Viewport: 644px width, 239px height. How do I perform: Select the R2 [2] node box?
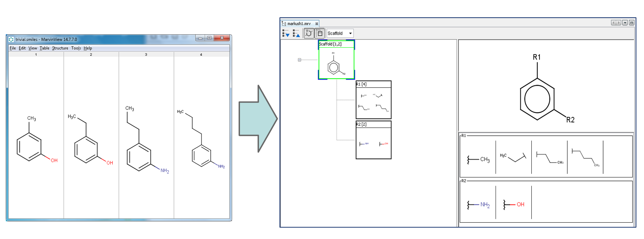point(373,140)
